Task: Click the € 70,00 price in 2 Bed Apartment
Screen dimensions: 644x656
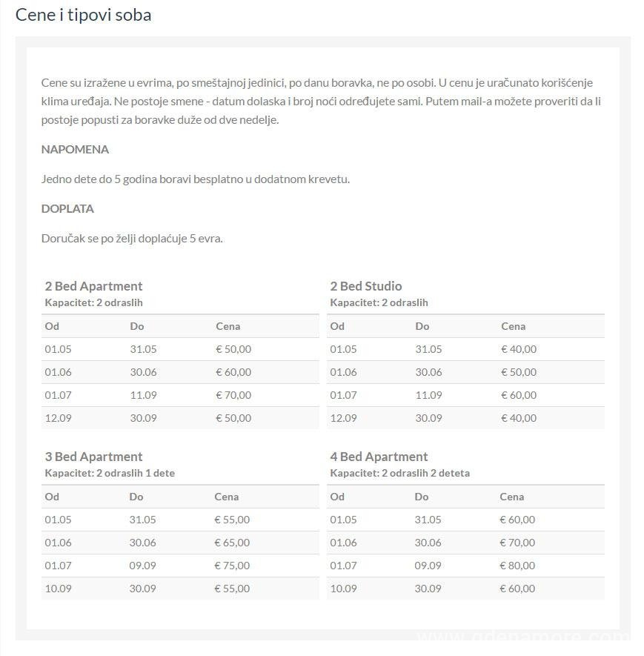Action: 233,395
